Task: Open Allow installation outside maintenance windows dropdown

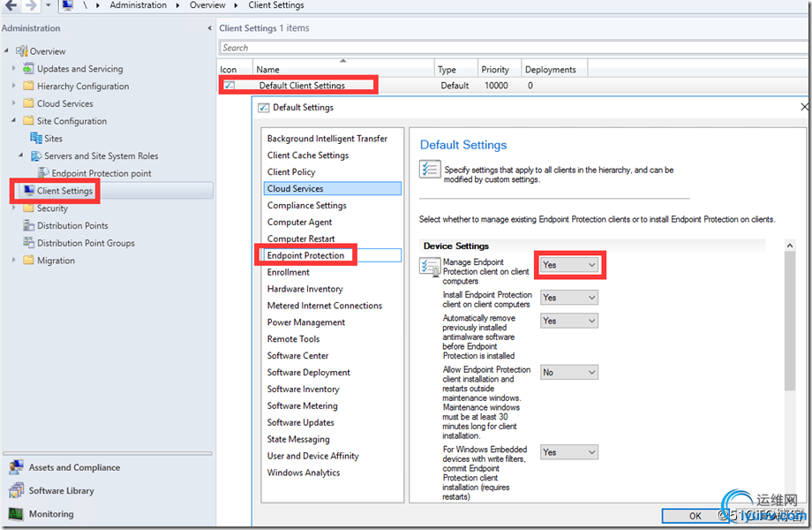Action: click(568, 372)
